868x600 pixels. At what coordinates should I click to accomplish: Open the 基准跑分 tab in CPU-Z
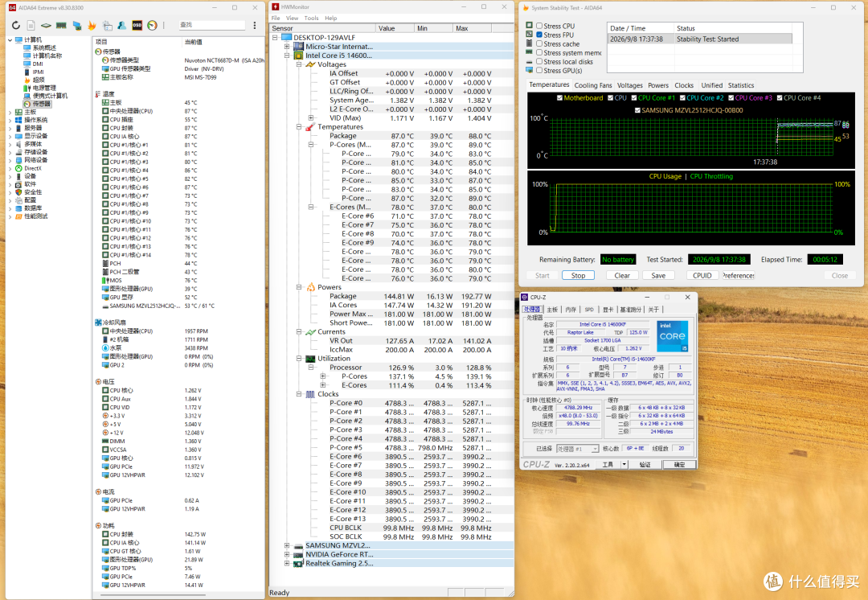pos(631,310)
